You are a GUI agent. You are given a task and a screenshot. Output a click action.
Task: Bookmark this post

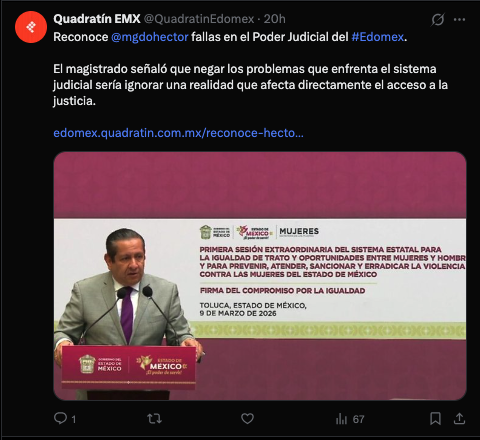435,418
